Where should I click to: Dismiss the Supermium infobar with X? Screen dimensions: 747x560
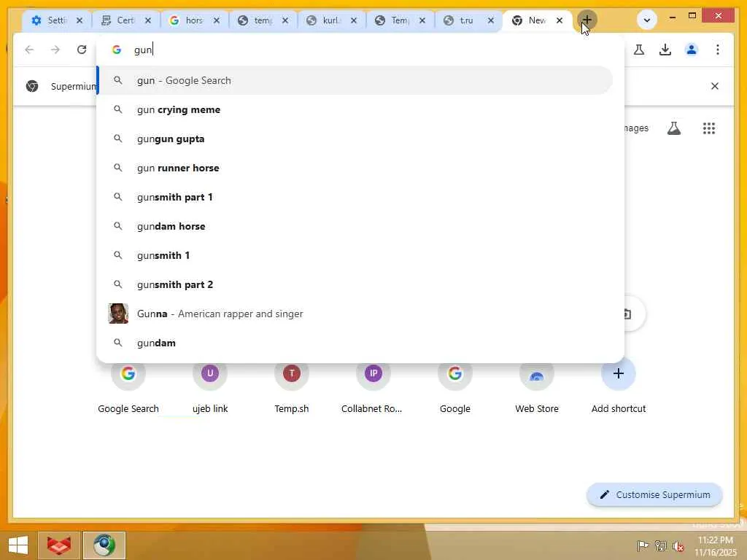[x=715, y=86]
